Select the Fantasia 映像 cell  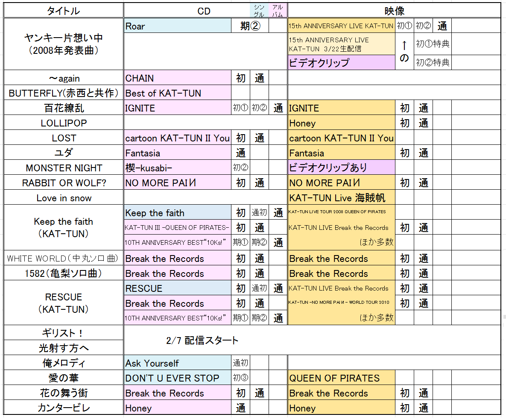(342, 153)
